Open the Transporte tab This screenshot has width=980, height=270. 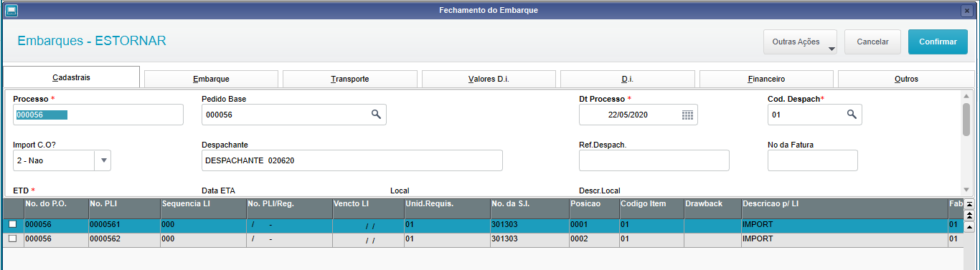pos(350,79)
